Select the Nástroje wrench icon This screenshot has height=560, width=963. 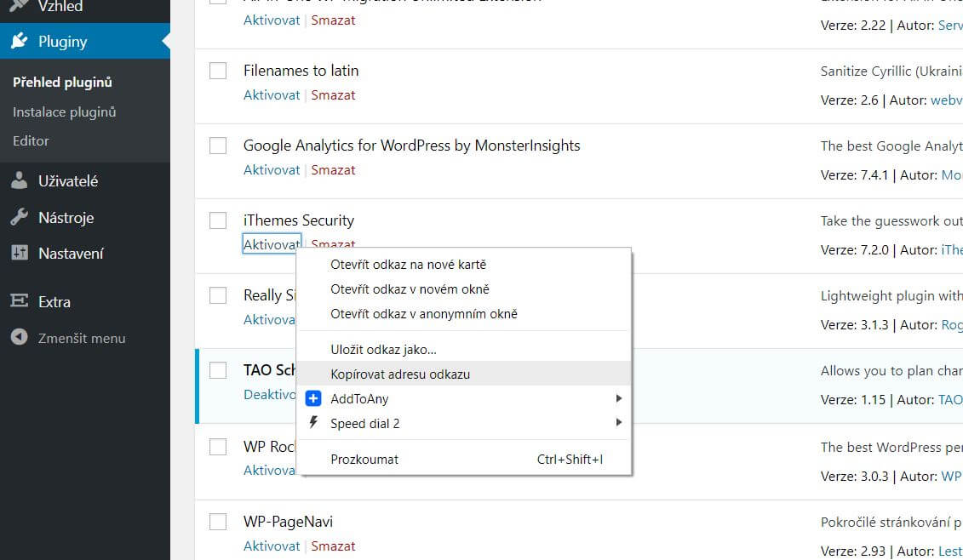point(19,217)
